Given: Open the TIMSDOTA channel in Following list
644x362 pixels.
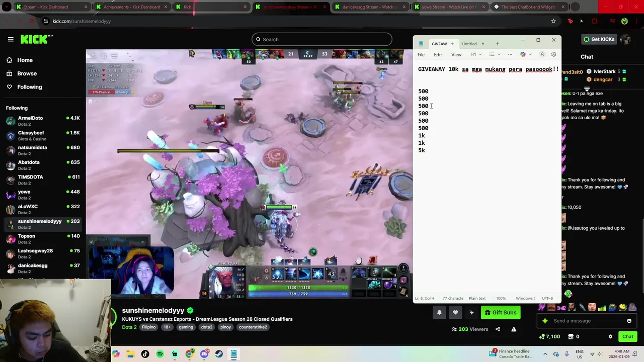Looking at the screenshot, I should click(x=43, y=179).
